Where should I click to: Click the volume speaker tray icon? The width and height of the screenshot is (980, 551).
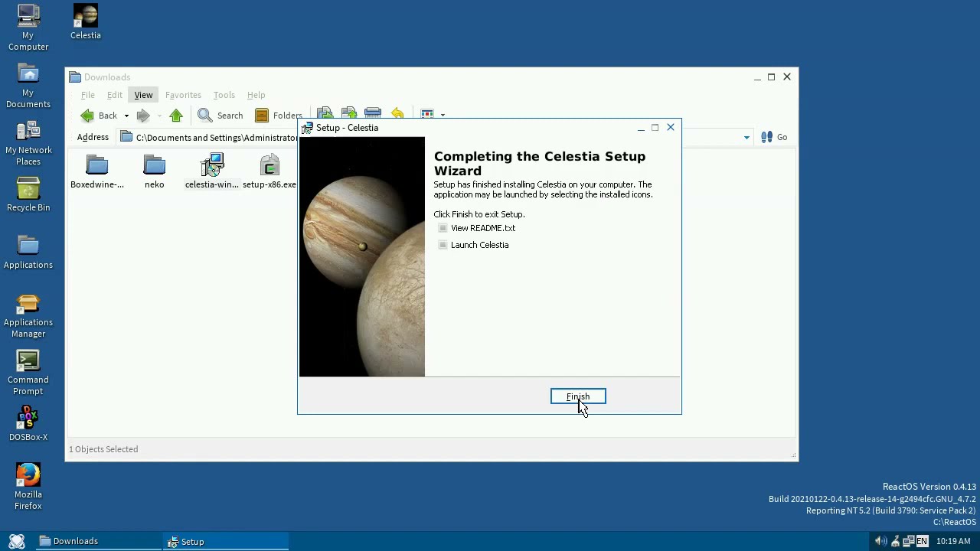pyautogui.click(x=881, y=542)
